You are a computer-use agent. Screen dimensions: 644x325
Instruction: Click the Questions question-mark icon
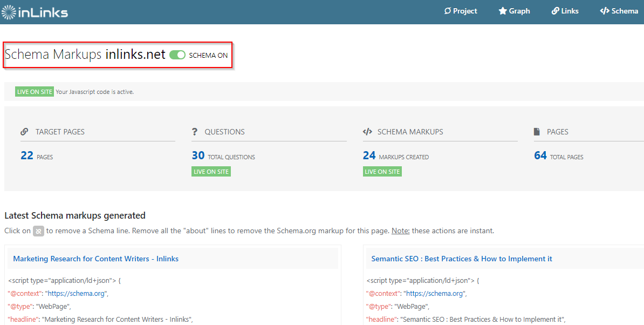tap(195, 132)
